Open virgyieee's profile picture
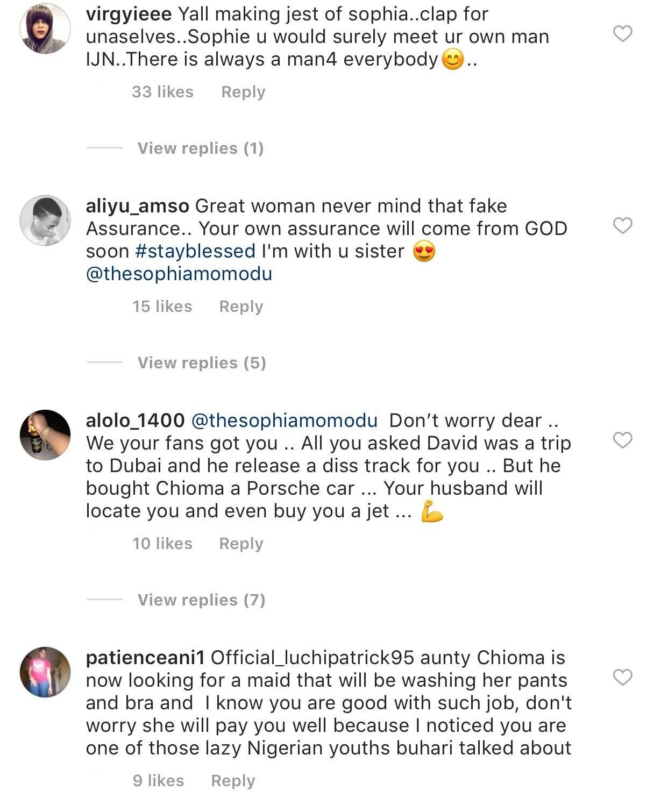The image size is (668, 812). pyautogui.click(x=45, y=29)
